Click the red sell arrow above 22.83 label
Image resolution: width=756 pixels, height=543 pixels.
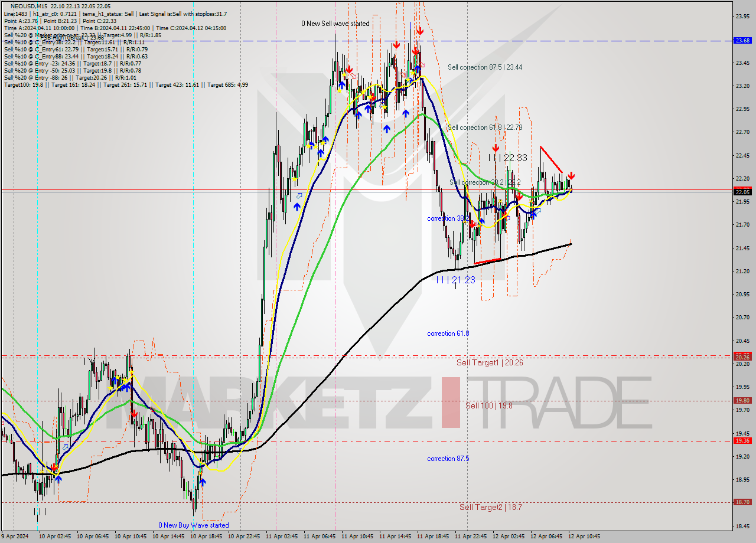tap(496, 148)
